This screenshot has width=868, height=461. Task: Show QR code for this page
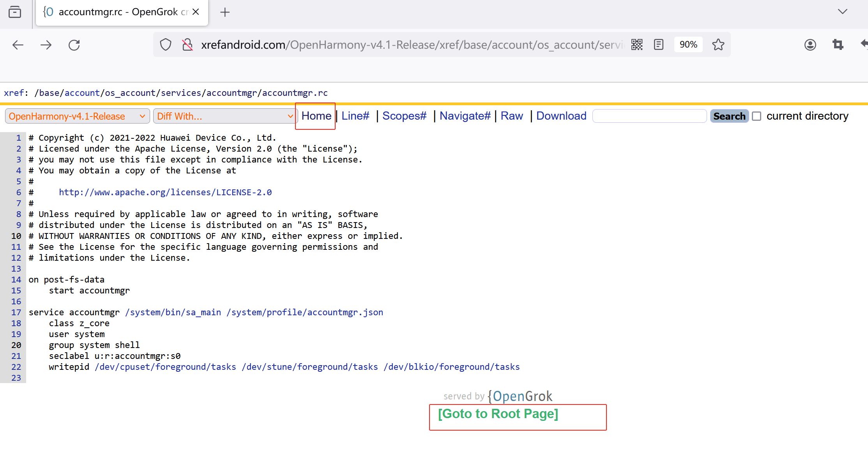(x=637, y=45)
